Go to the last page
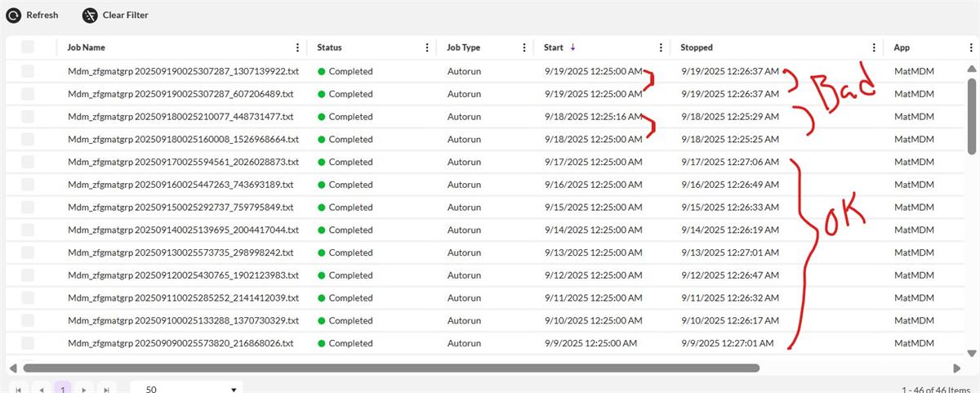 click(107, 390)
